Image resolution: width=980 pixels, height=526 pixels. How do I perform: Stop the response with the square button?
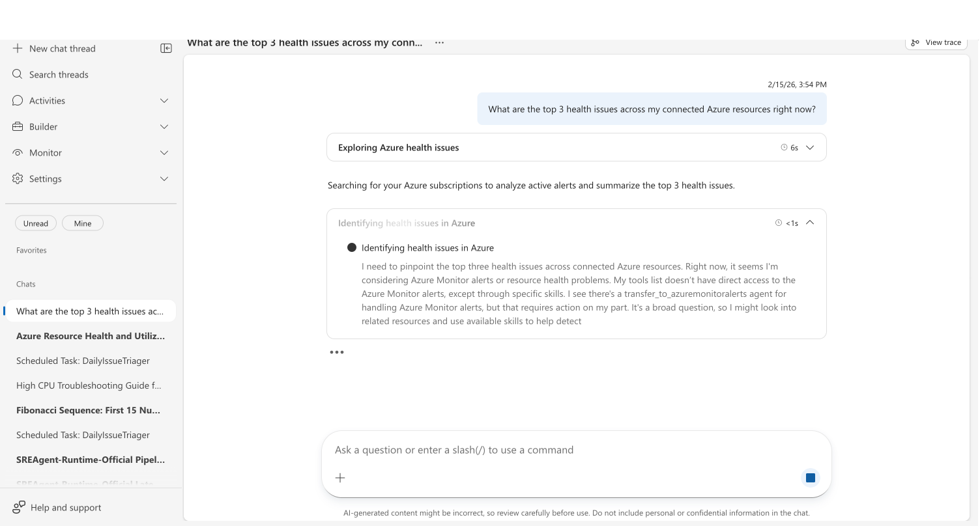tap(810, 478)
